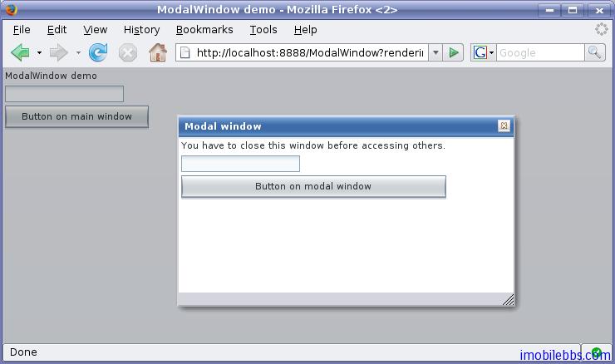Reload the page with the blue Reload icon
615x364 pixels.
[x=98, y=52]
